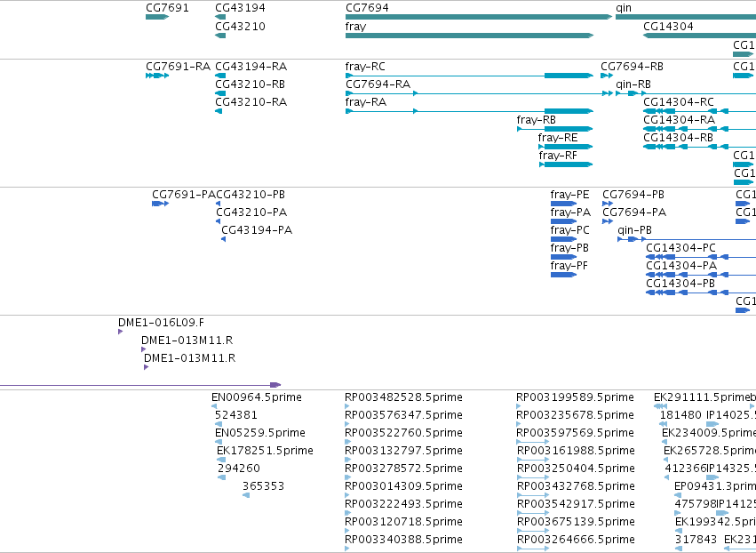The height and width of the screenshot is (553, 756).
Task: Click protein CG7691-PA
Action: [x=184, y=195]
